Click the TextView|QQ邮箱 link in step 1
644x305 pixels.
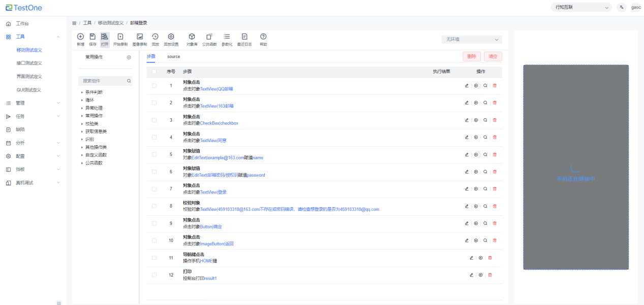pos(217,89)
